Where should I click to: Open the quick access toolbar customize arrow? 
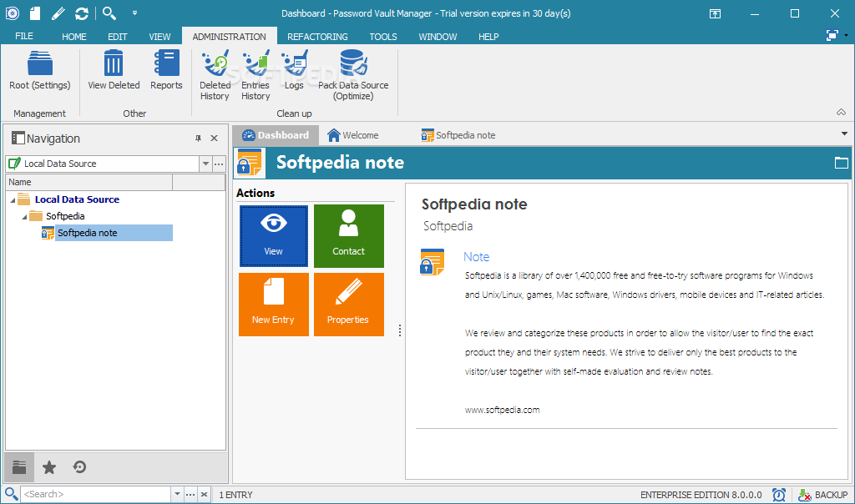134,13
